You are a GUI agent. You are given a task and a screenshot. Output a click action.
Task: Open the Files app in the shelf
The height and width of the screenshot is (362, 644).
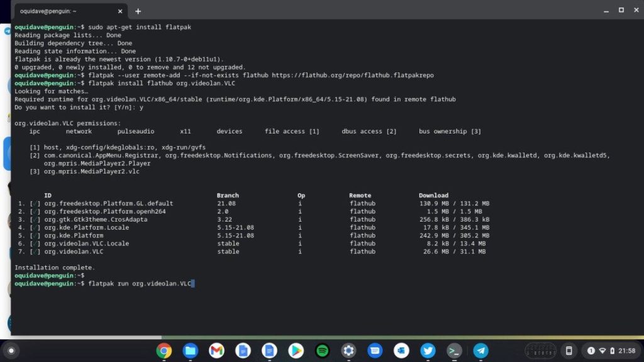click(190, 351)
